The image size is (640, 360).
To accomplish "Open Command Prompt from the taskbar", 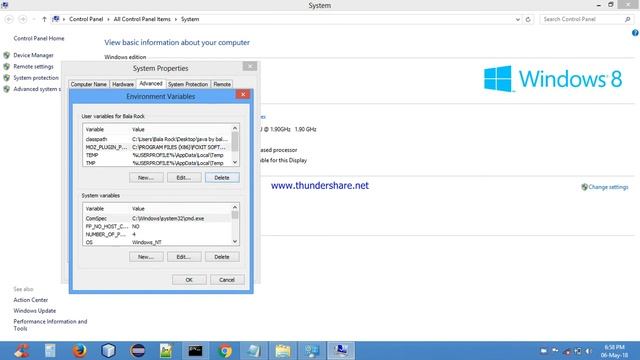I will 196,351.
